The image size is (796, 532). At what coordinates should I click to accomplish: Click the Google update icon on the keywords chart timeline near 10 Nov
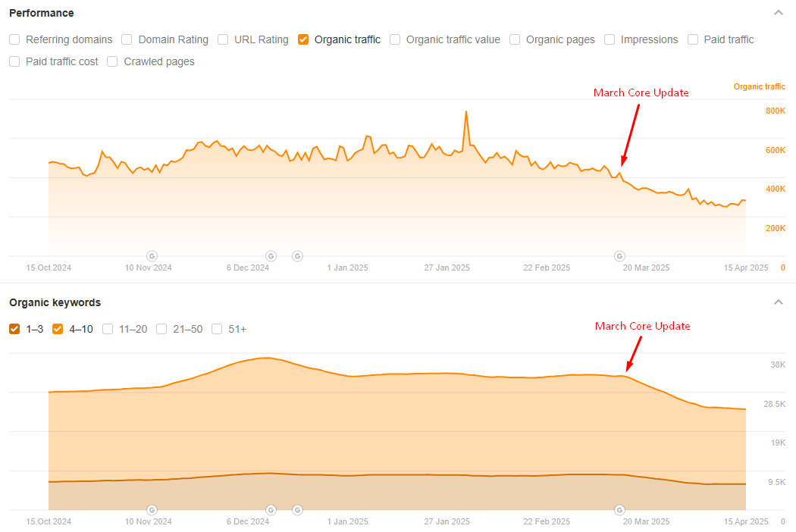coord(152,510)
